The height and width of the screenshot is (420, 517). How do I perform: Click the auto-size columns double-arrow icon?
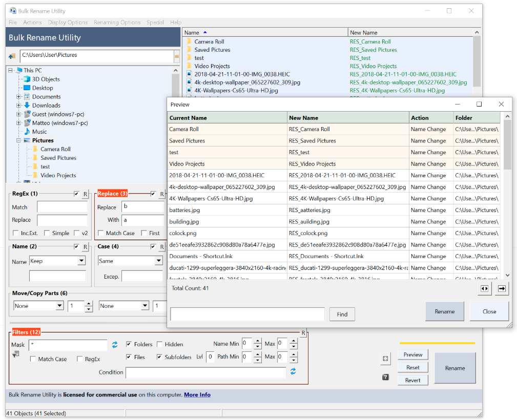click(x=484, y=289)
